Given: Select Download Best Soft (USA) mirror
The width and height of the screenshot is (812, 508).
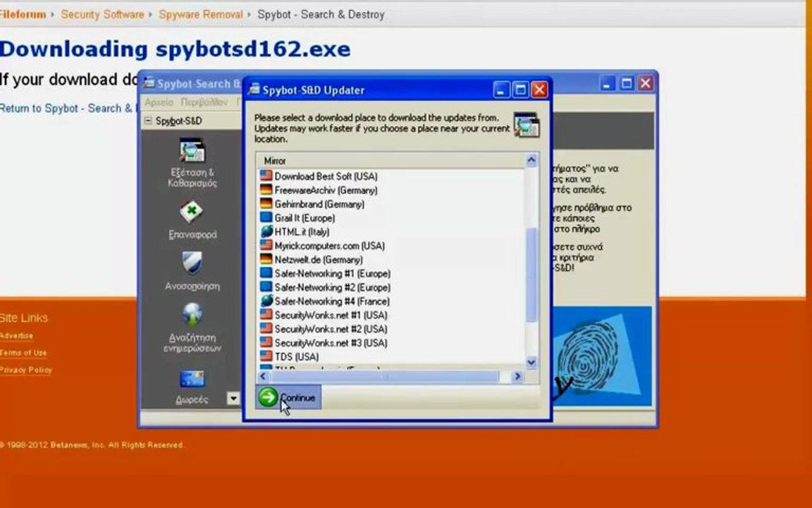Looking at the screenshot, I should point(326,176).
